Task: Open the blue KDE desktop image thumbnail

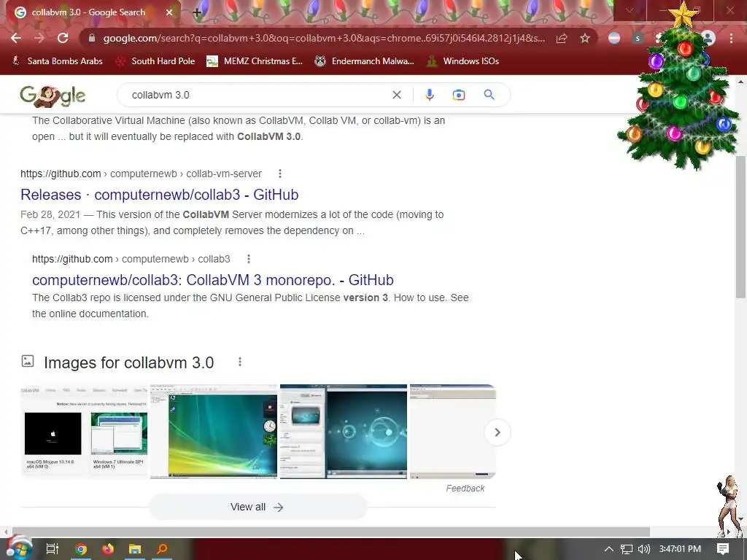Action: (x=344, y=432)
